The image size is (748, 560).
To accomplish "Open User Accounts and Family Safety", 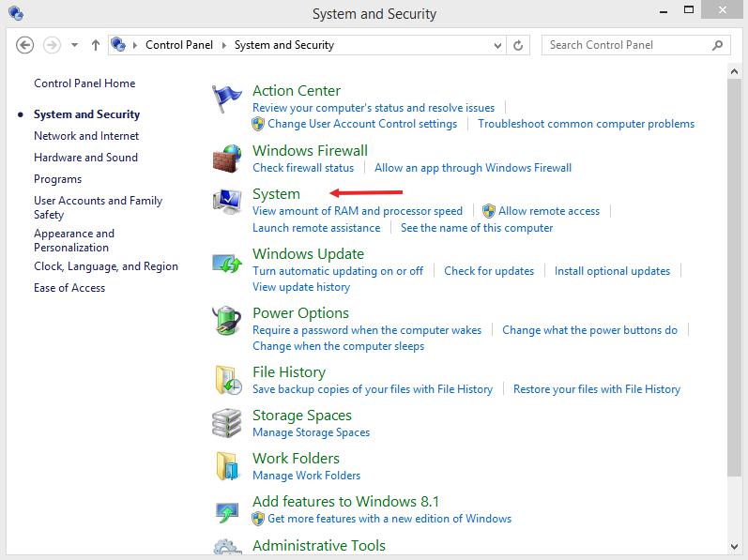I will [98, 207].
